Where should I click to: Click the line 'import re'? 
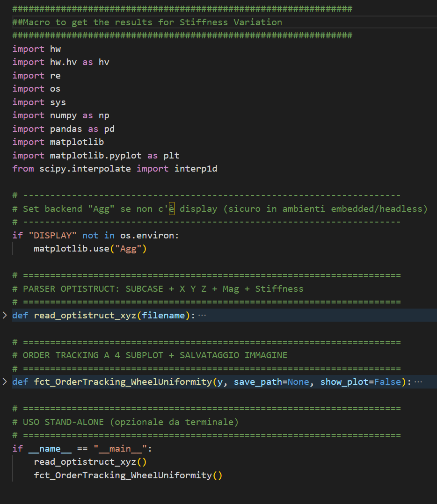click(36, 76)
